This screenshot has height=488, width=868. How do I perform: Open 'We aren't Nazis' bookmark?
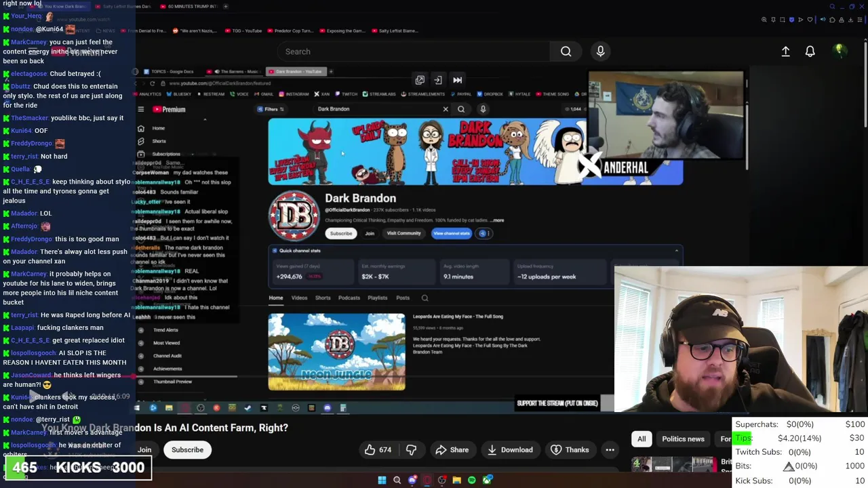click(x=194, y=30)
